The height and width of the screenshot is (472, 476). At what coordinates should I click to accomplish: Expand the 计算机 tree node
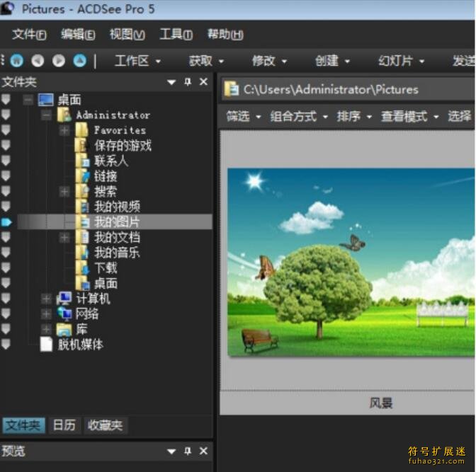pos(47,299)
